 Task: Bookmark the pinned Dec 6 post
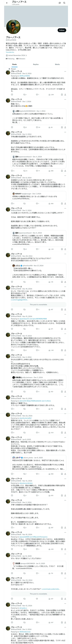[x=62, y=95]
